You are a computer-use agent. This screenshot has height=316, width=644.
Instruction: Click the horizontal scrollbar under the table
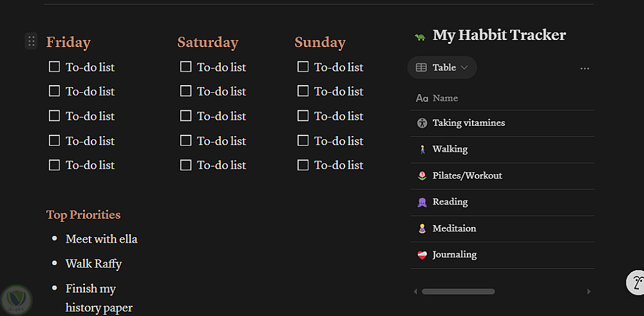(458, 291)
